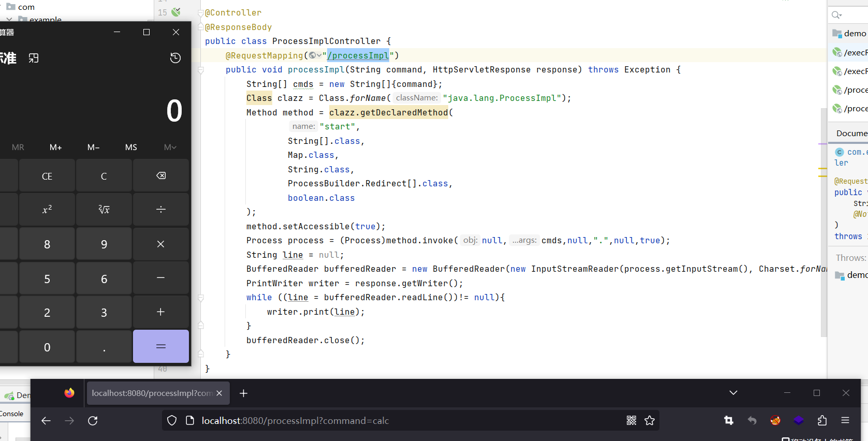Click the Firefox back arrow button
Image resolution: width=868 pixels, height=441 pixels.
tap(46, 421)
